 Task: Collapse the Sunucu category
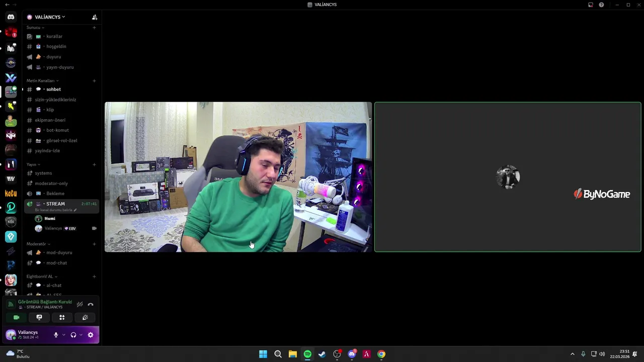tap(35, 27)
